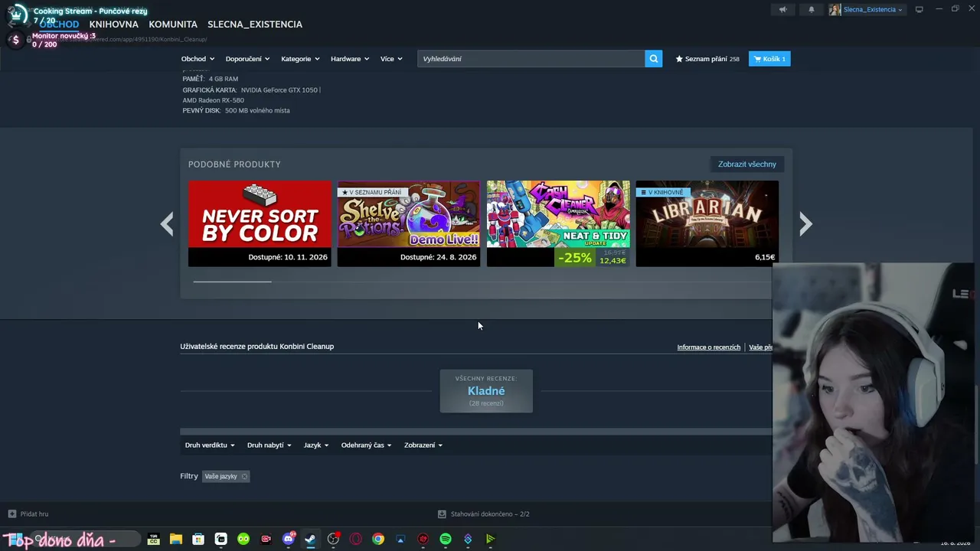Open OBS Studio from the taskbar
Screen dimensions: 980x551
point(333,539)
